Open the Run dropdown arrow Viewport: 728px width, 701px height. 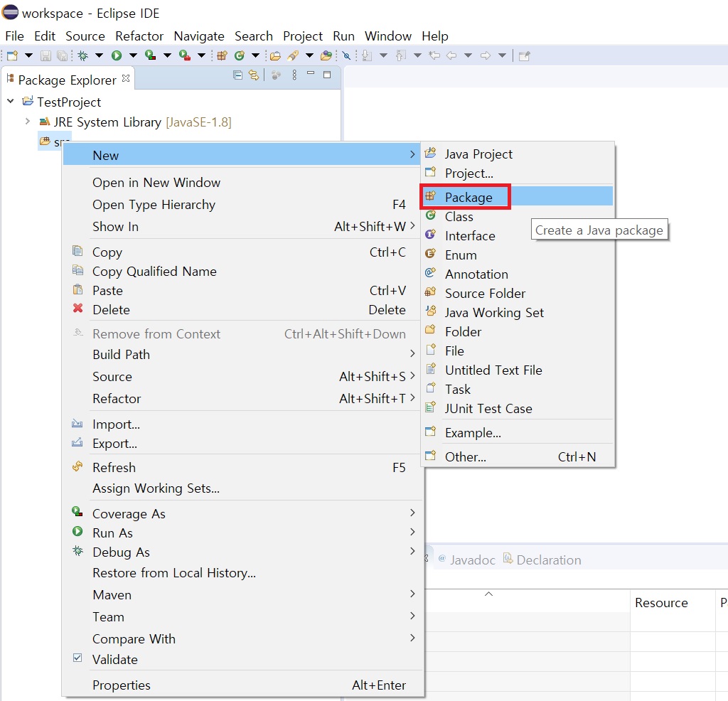pos(133,55)
